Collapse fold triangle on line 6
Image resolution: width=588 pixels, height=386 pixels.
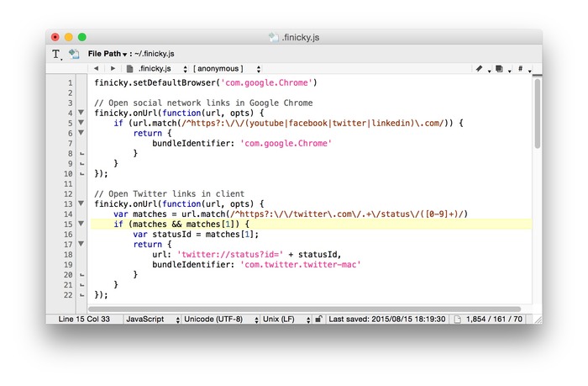pyautogui.click(x=81, y=133)
